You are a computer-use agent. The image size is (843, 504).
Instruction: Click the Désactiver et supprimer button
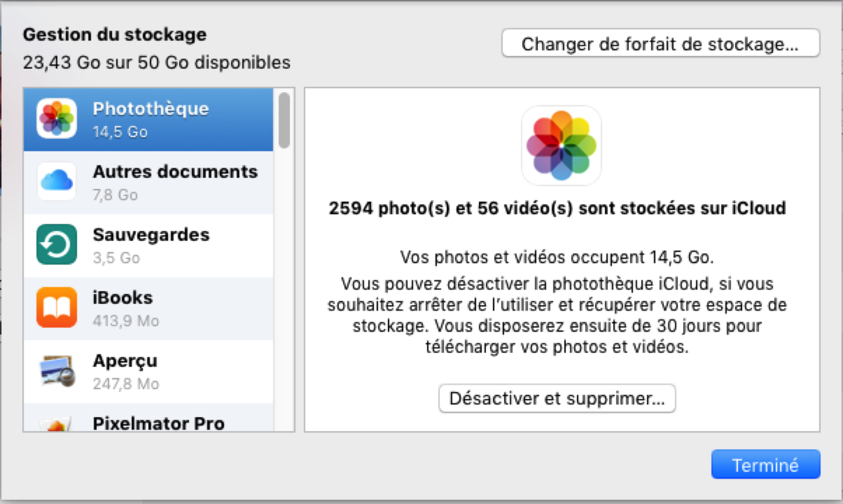[557, 398]
